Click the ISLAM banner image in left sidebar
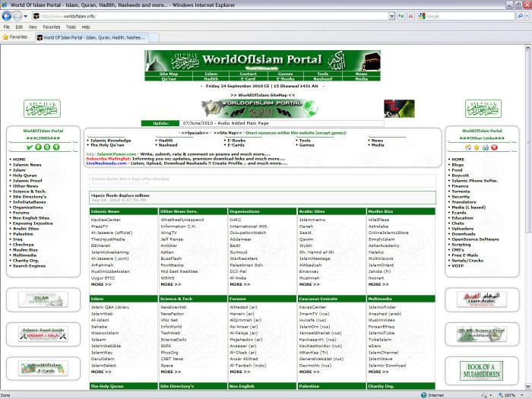 click(x=43, y=299)
